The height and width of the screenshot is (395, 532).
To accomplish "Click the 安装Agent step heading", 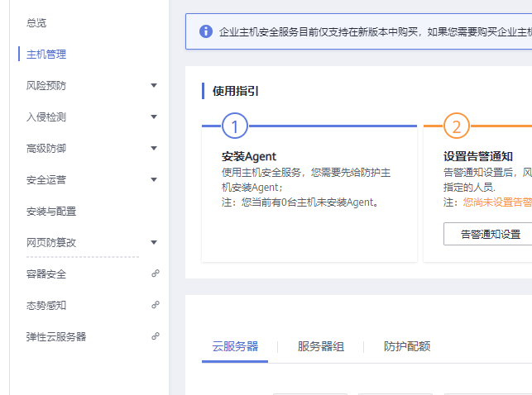I will (x=249, y=156).
